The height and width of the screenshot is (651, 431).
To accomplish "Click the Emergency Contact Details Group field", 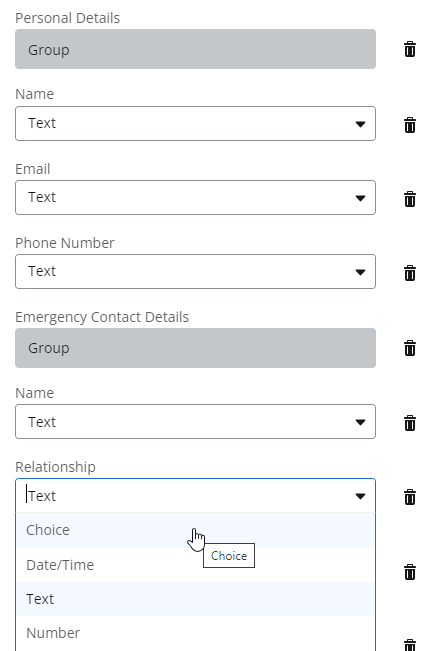I will pyautogui.click(x=195, y=348).
